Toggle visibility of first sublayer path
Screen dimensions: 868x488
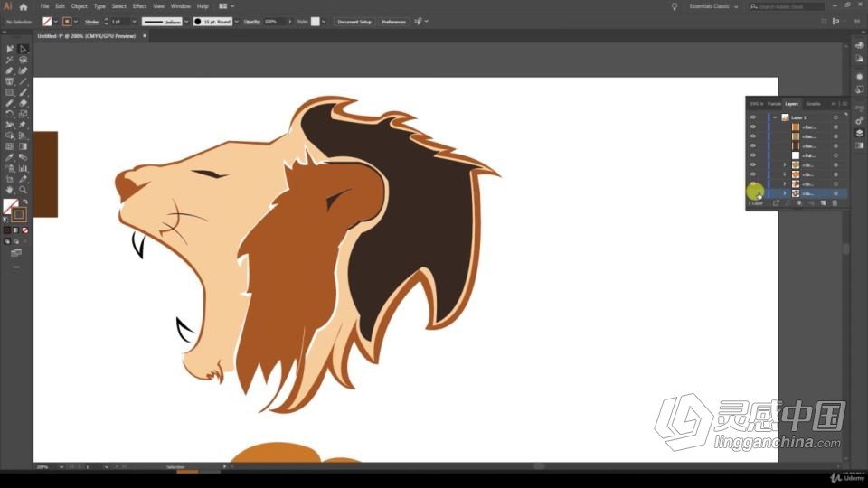coord(753,127)
